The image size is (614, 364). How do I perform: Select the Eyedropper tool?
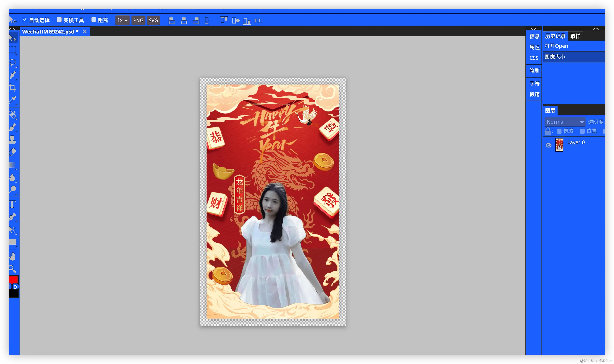tap(13, 100)
